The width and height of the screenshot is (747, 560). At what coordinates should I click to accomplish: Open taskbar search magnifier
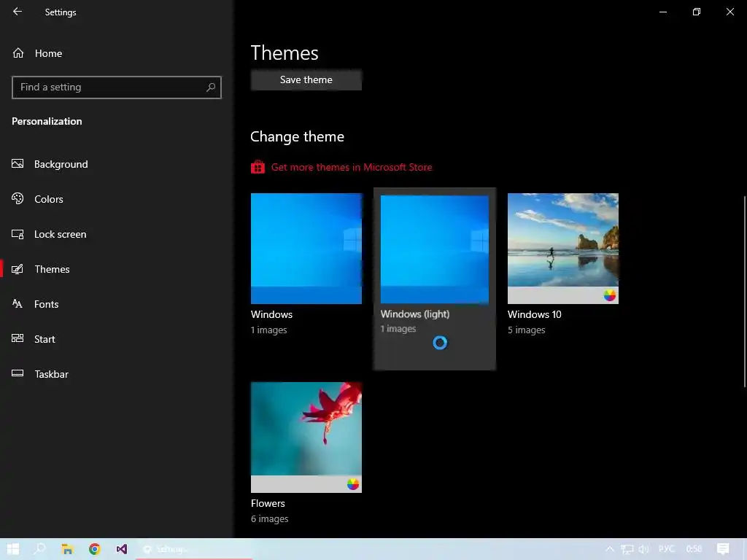click(39, 549)
